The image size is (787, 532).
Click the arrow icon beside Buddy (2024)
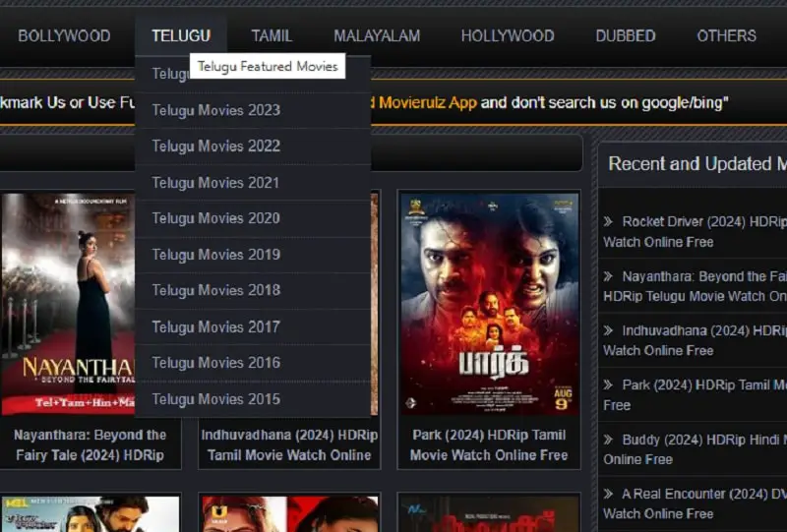point(609,441)
